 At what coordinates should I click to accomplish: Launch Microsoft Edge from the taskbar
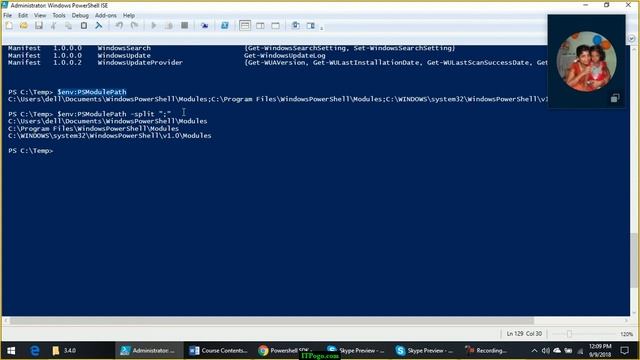pyautogui.click(x=35, y=351)
